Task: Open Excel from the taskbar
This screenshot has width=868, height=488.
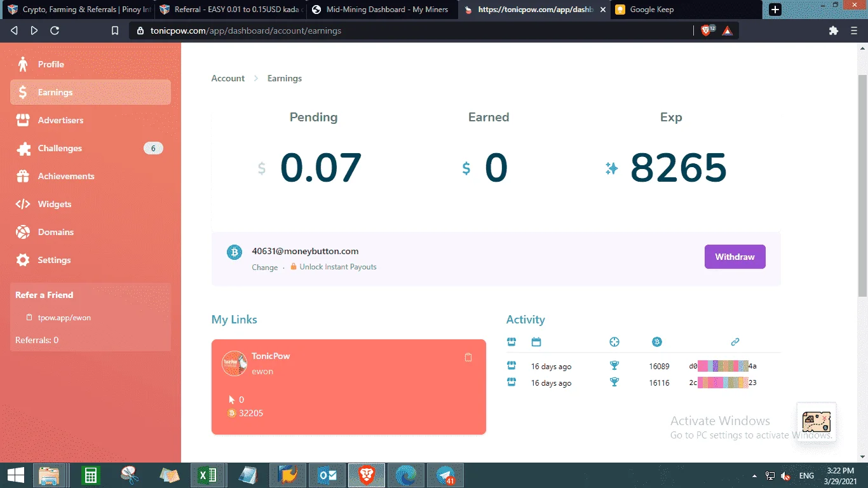Action: pyautogui.click(x=207, y=475)
